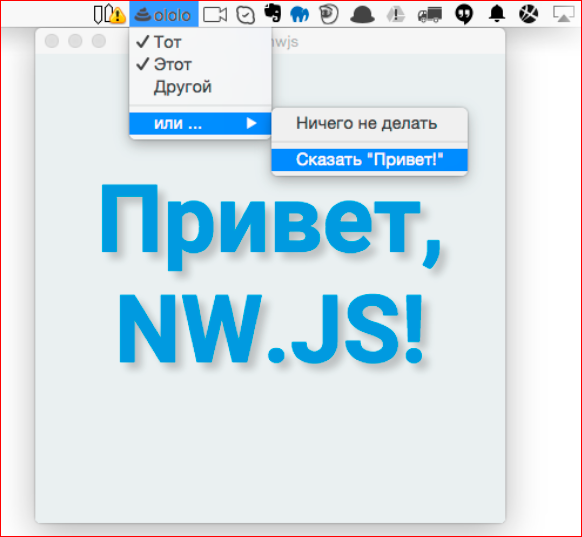Uncheck the Этот menu item
The width and height of the screenshot is (582, 537).
[200, 64]
